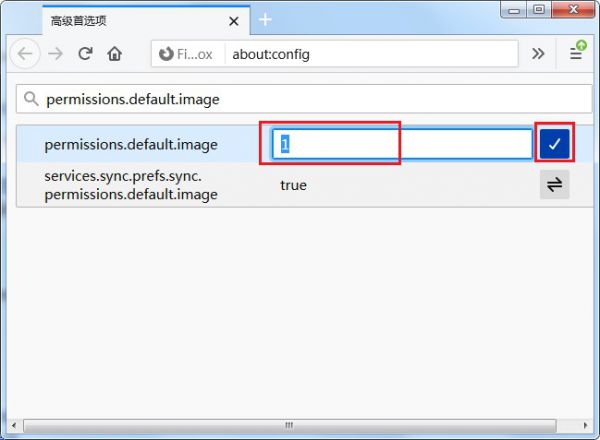Select the permissions.default.image preference name
This screenshot has width=600, height=440.
pyautogui.click(x=131, y=144)
